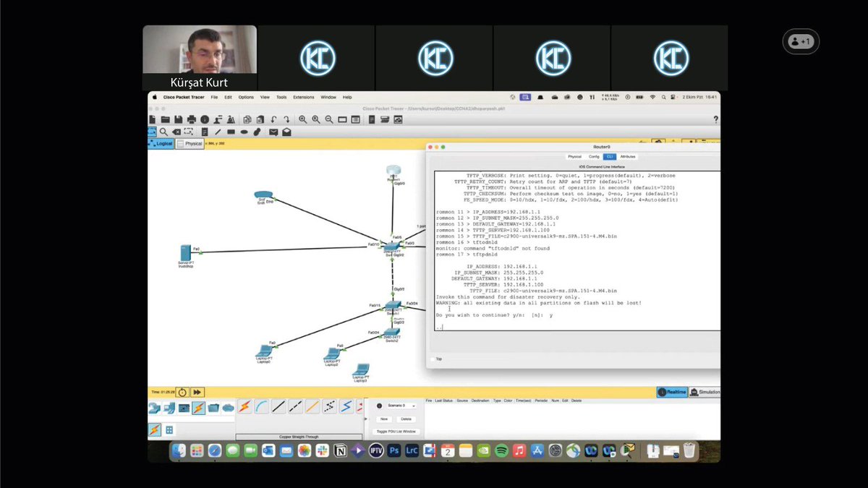Image resolution: width=868 pixels, height=488 pixels.
Task: Switch to the Logical workspace view
Action: click(x=161, y=143)
